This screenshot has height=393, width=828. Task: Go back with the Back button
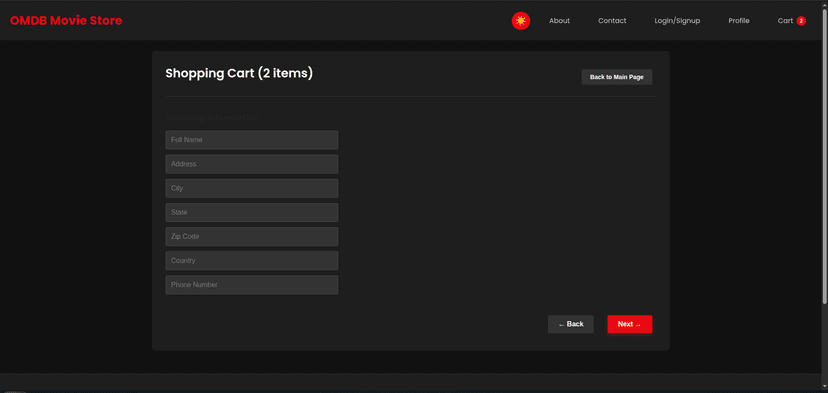[571, 324]
